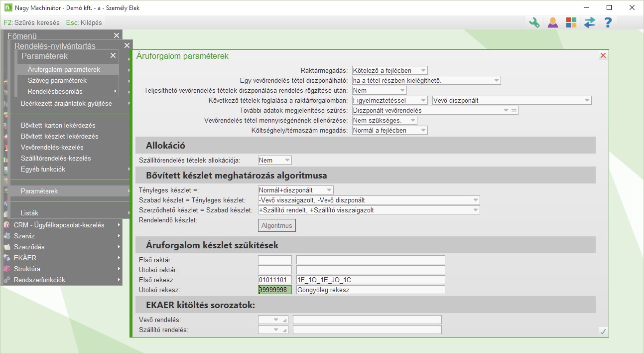Screen dimensions: 644x354
Task: Click the EKÁER icon in main menu
Action: click(x=7, y=258)
